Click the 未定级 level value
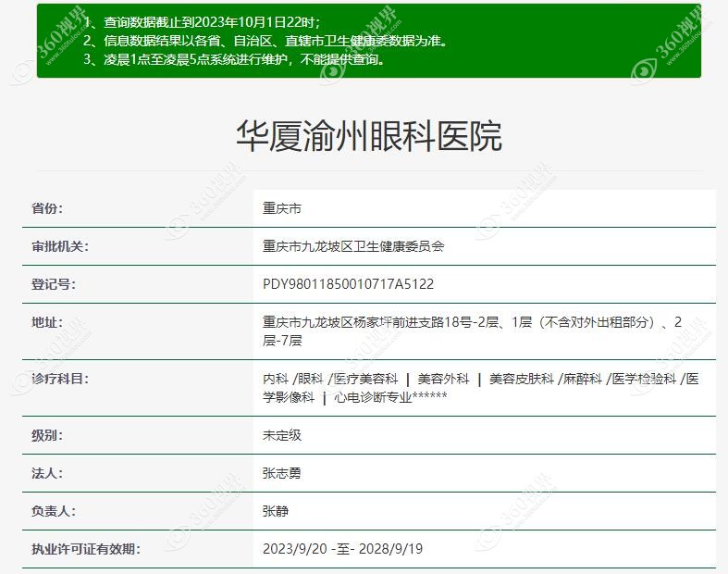 (282, 435)
